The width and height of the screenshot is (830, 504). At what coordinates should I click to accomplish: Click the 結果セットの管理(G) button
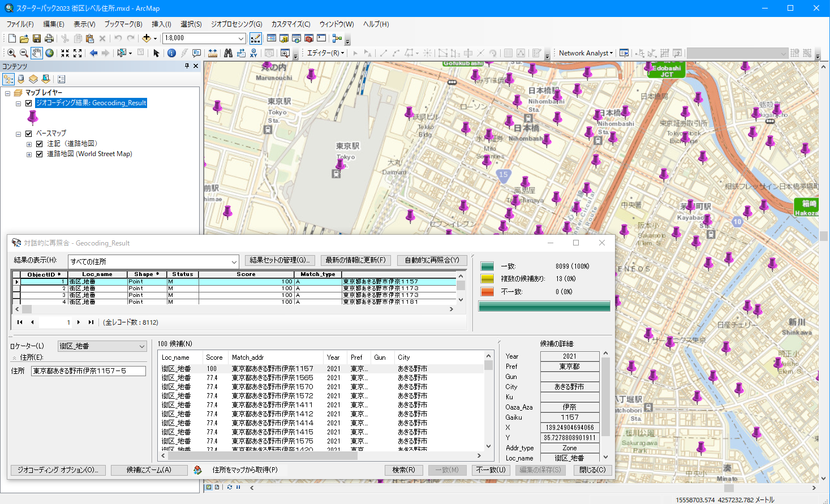(280, 260)
